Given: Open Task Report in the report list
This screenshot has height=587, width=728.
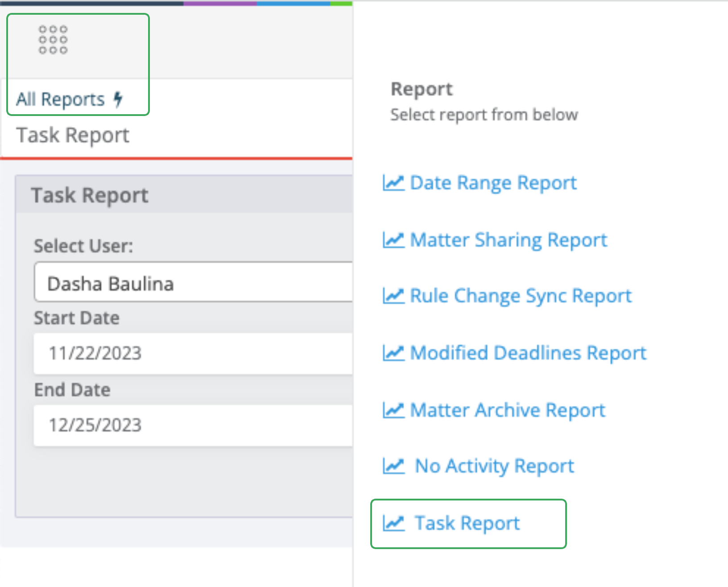Looking at the screenshot, I should point(467,523).
